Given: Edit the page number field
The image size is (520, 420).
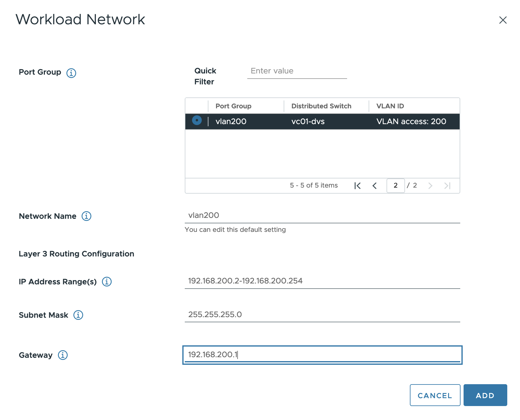Looking at the screenshot, I should click(x=396, y=185).
